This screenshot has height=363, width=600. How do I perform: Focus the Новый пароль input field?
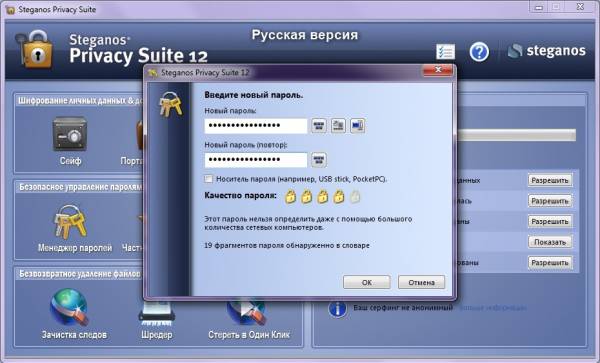tap(256, 126)
